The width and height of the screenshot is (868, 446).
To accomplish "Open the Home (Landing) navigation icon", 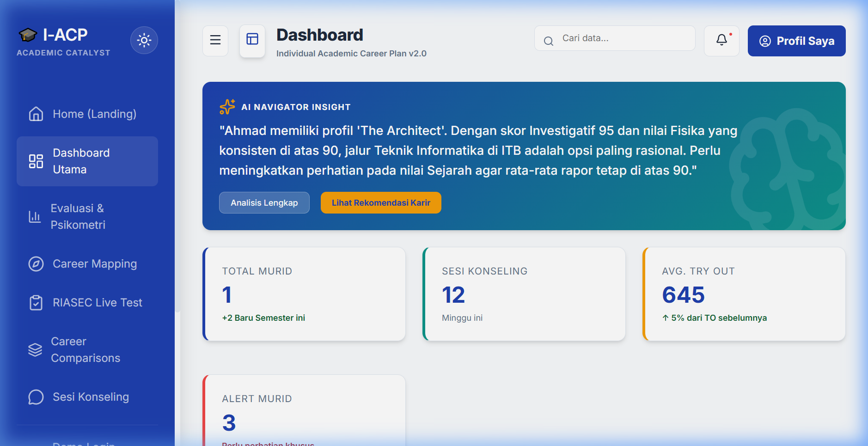I will (36, 114).
